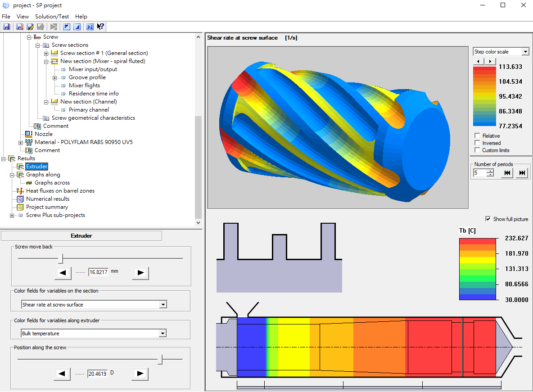The image size is (533, 392).
Task: Click the blue Help question mark toolbar icon
Action: pyautogui.click(x=90, y=27)
